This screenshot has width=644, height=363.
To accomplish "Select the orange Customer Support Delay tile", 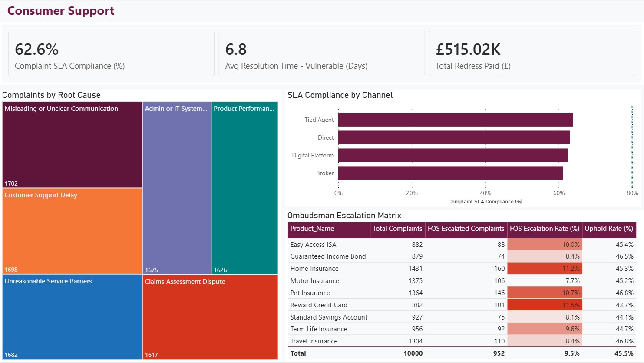I will 72,231.
